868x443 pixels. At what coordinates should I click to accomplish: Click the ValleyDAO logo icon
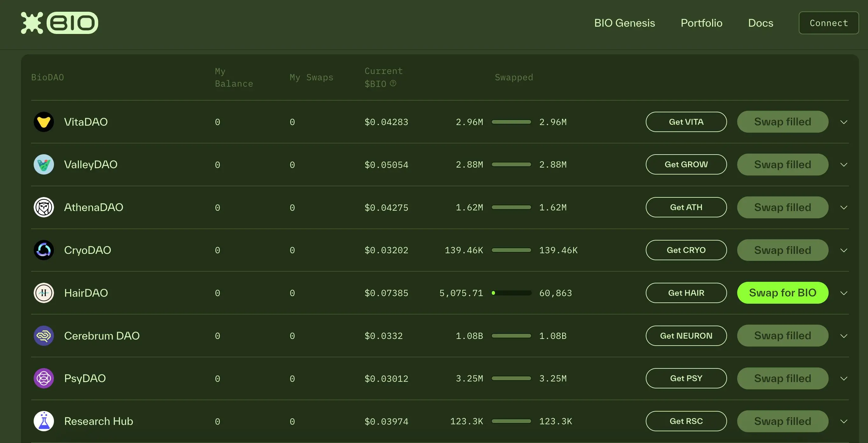pyautogui.click(x=43, y=164)
